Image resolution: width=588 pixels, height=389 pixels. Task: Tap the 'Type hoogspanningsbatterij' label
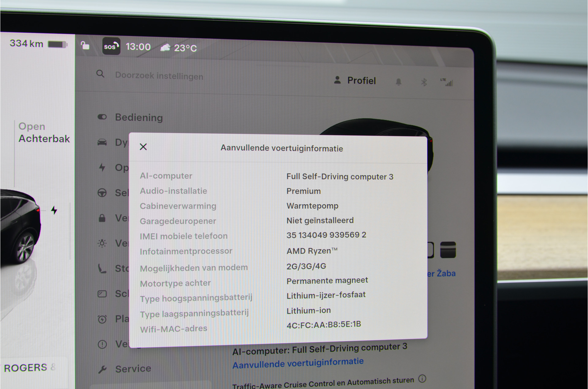tap(196, 298)
